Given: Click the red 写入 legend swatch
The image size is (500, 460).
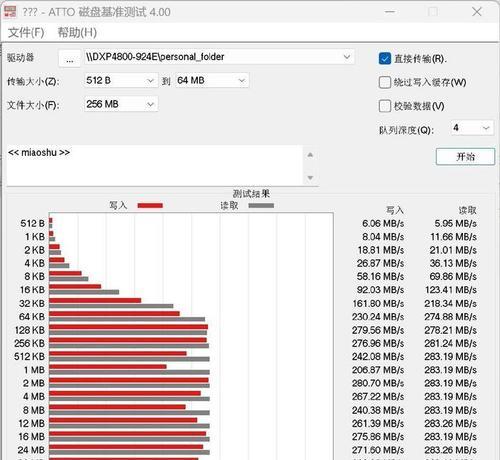Looking at the screenshot, I should [150, 205].
